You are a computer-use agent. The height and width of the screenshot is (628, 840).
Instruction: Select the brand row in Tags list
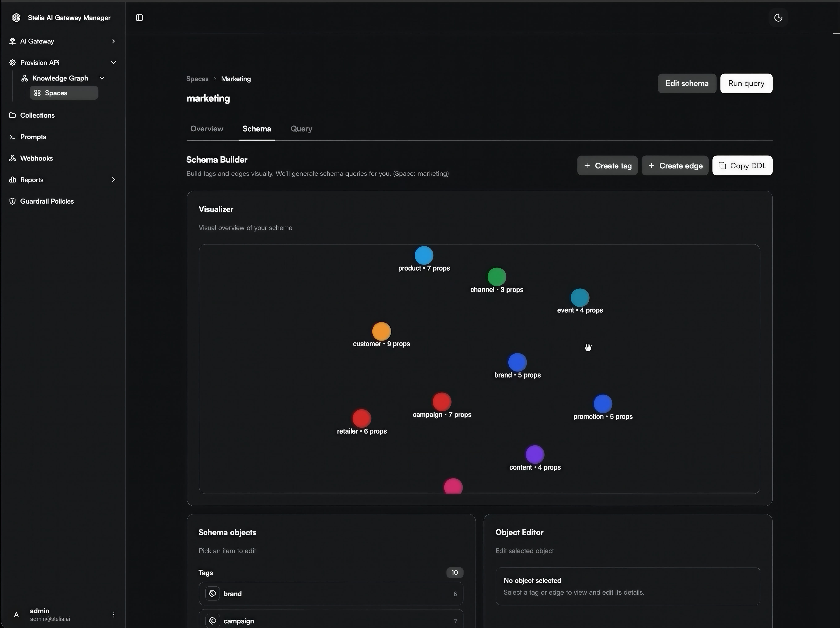(331, 593)
